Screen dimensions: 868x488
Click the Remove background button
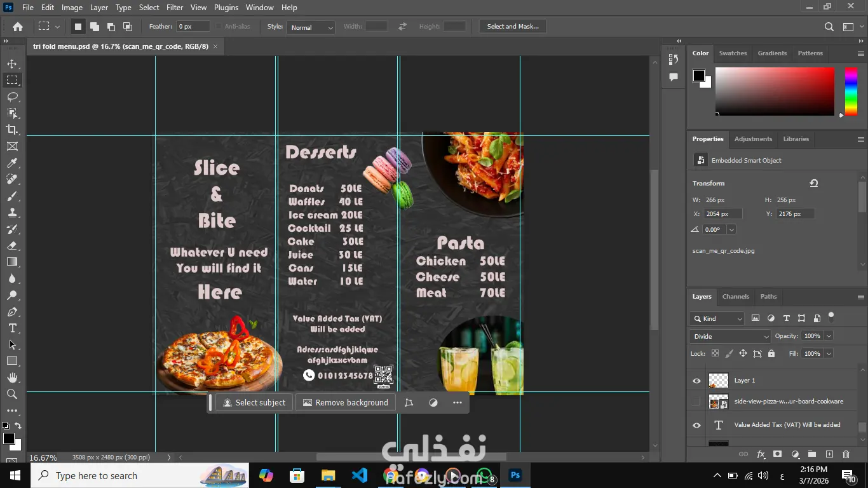(346, 402)
